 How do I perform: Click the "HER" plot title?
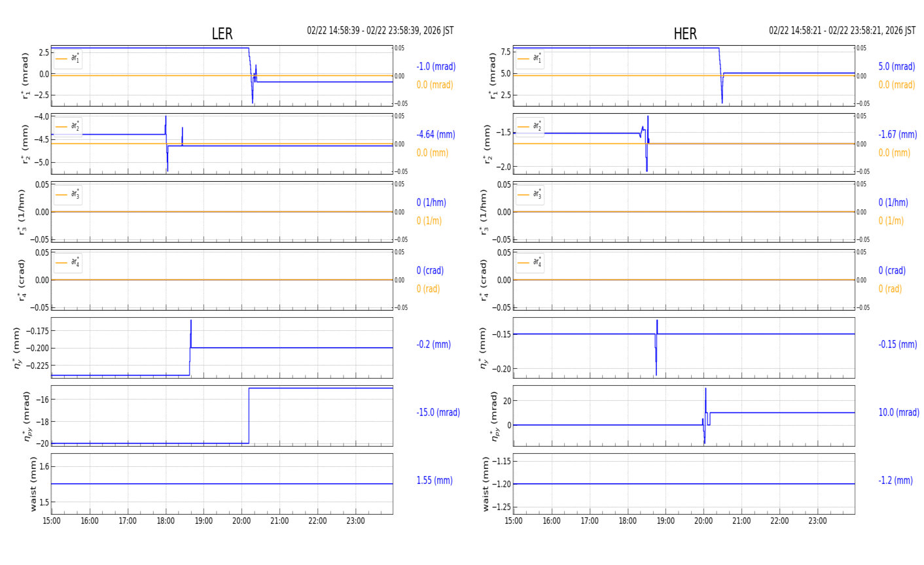pyautogui.click(x=685, y=34)
